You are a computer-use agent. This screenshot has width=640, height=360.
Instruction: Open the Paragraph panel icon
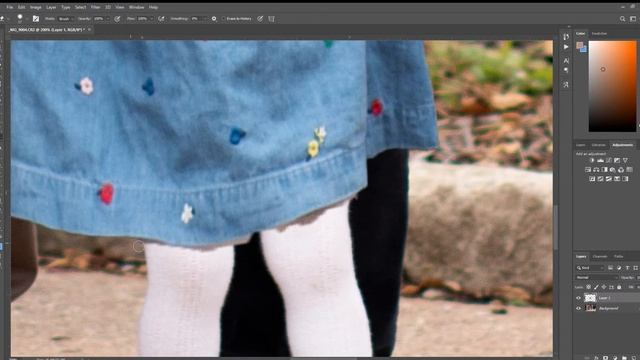tap(566, 71)
